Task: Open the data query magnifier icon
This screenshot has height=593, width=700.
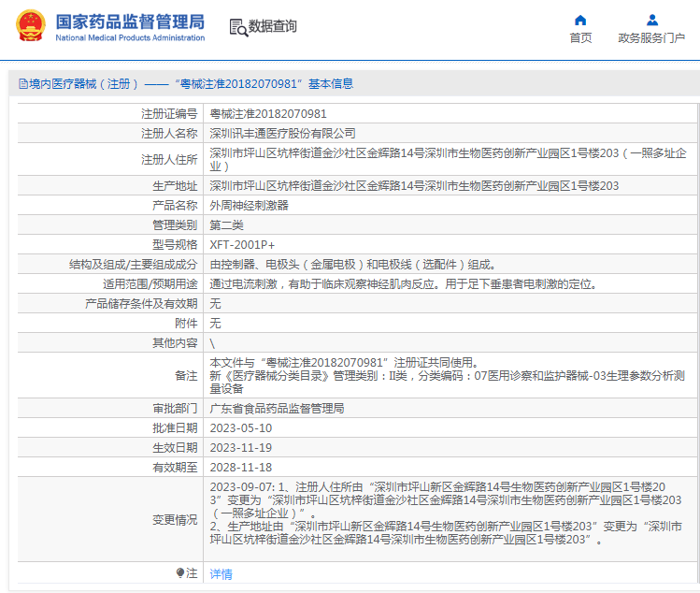Action: [238, 27]
